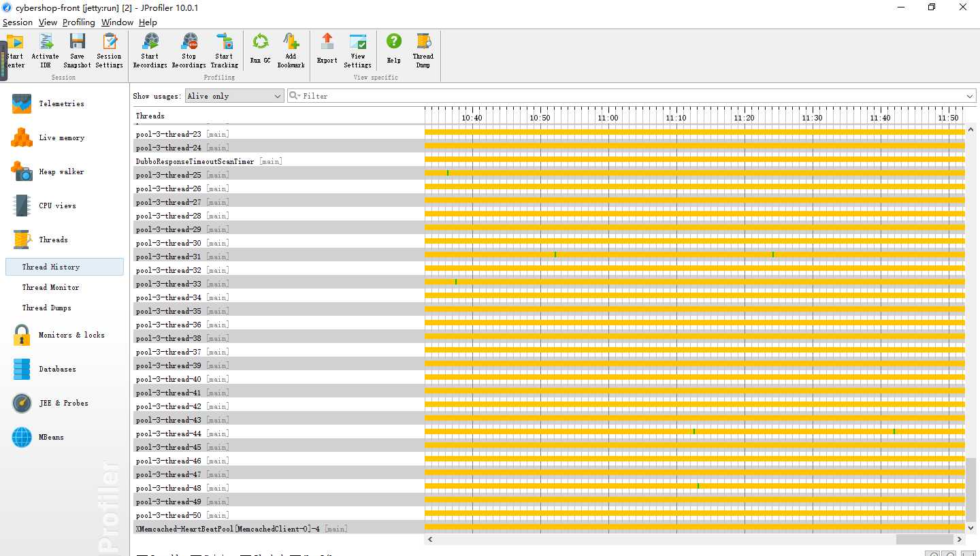Image resolution: width=980 pixels, height=556 pixels.
Task: Open the Start Center
Action: click(x=15, y=51)
